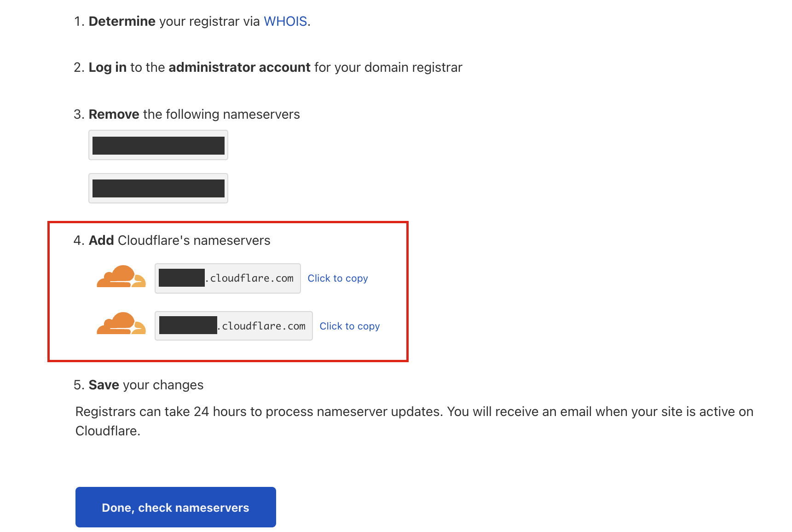Click the first Cloudflare cloud logo

click(121, 277)
